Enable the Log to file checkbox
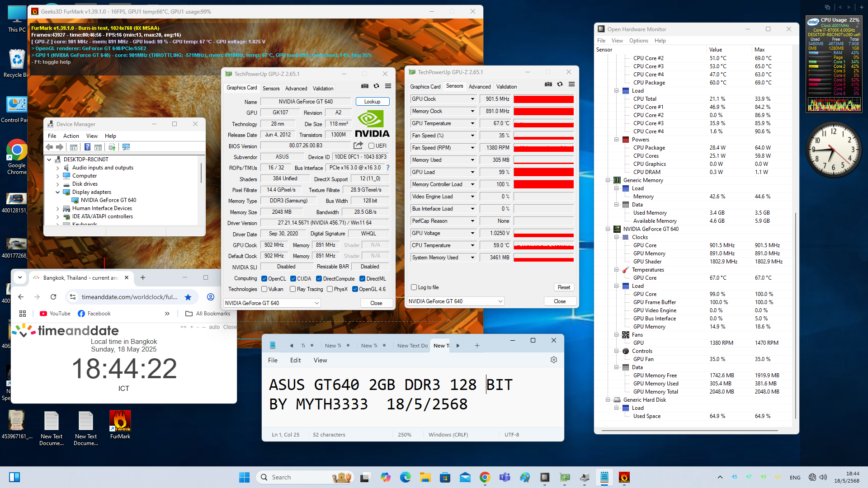This screenshot has height=488, width=868. (414, 287)
